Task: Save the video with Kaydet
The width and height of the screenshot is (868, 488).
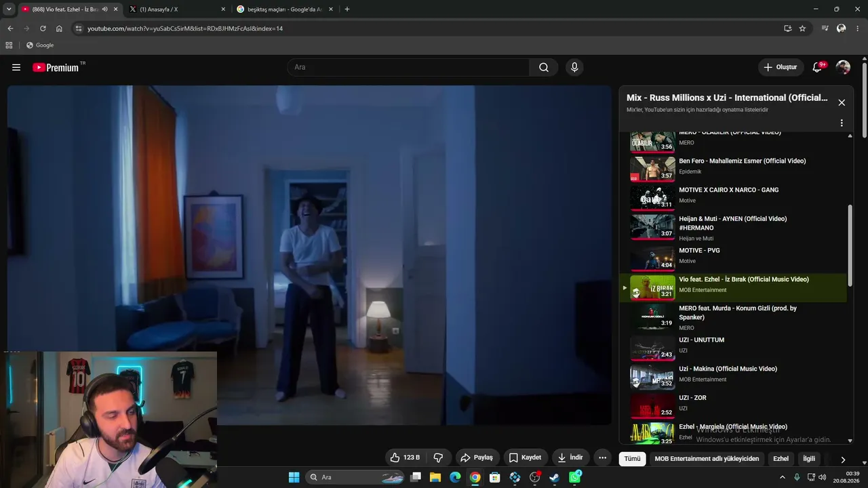Action: point(526,457)
